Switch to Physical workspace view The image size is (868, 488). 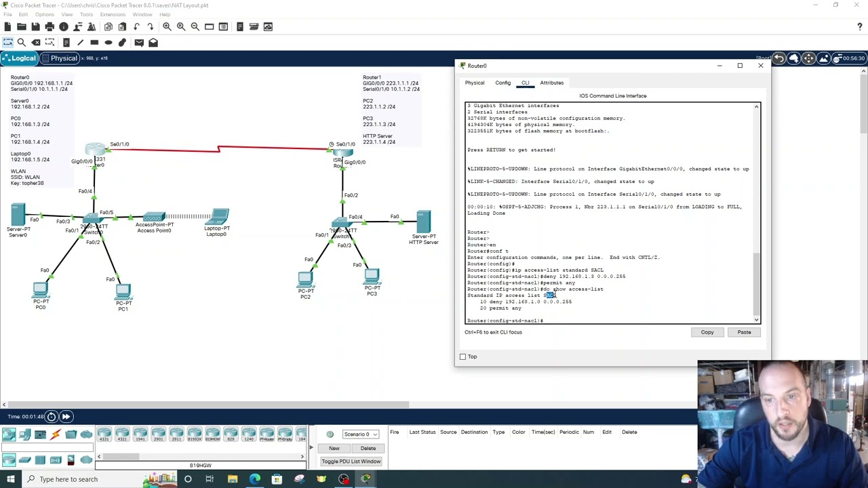(x=60, y=58)
